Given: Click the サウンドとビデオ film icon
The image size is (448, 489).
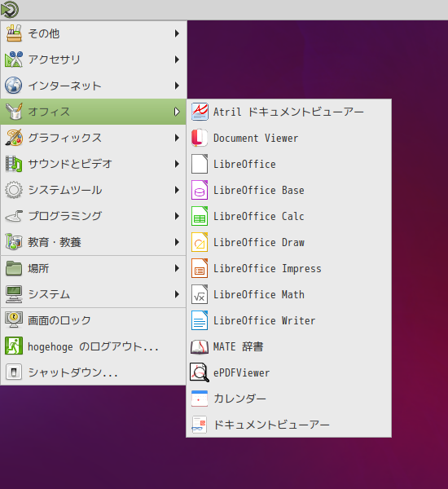Looking at the screenshot, I should tap(14, 164).
